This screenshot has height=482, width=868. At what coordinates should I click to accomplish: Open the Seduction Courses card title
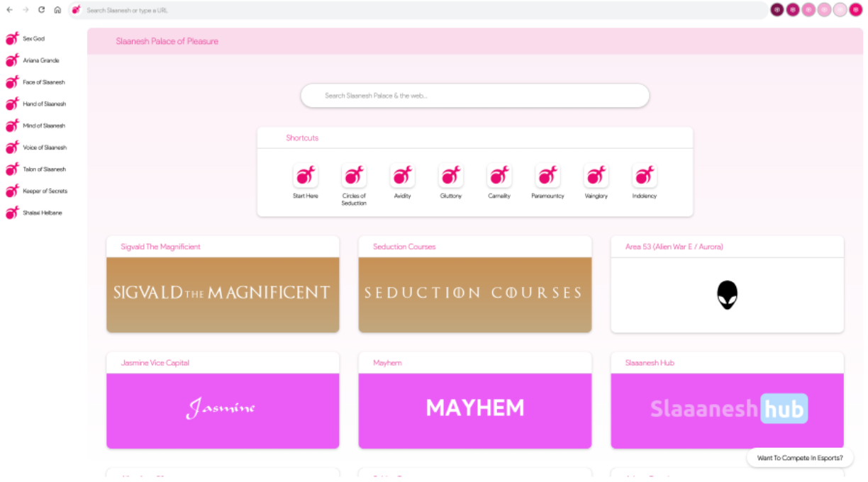click(x=404, y=247)
